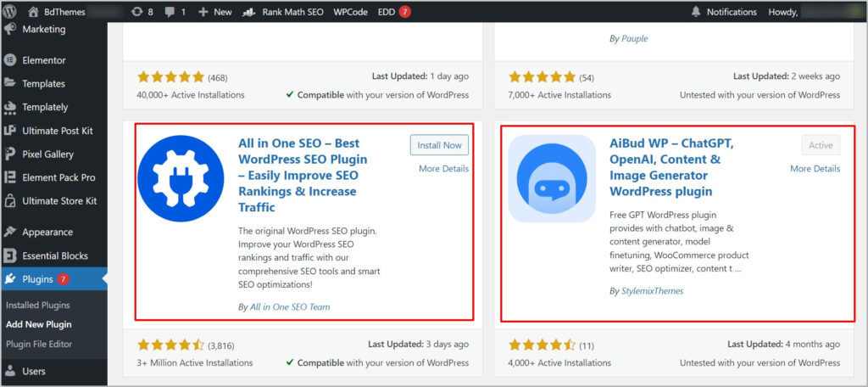Open the Elementor sidebar icon
This screenshot has width=868, height=387.
(9, 60)
